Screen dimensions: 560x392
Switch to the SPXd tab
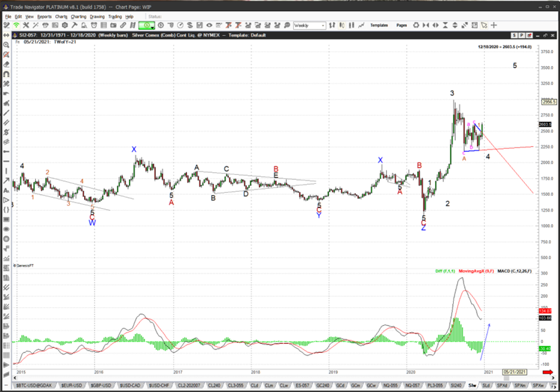[x=502, y=386]
